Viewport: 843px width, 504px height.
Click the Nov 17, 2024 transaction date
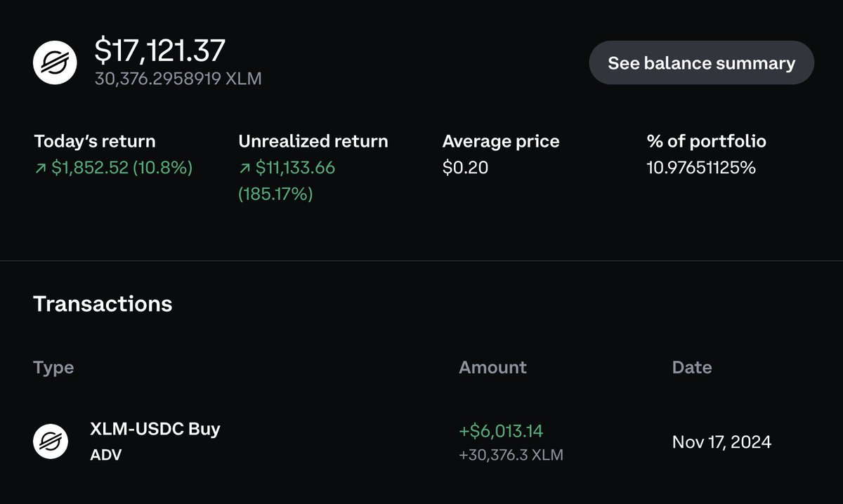721,442
